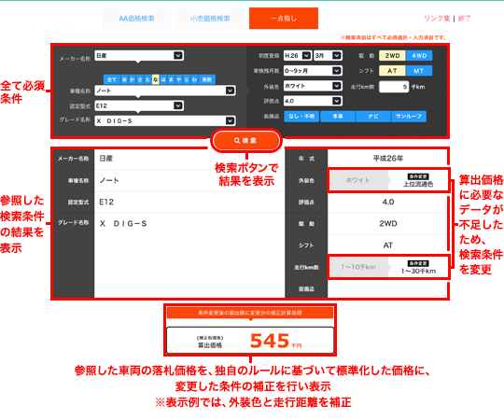The image size is (504, 420).
Task: Open the 車種名称 dropdown showing ノート
Action: 165,91
